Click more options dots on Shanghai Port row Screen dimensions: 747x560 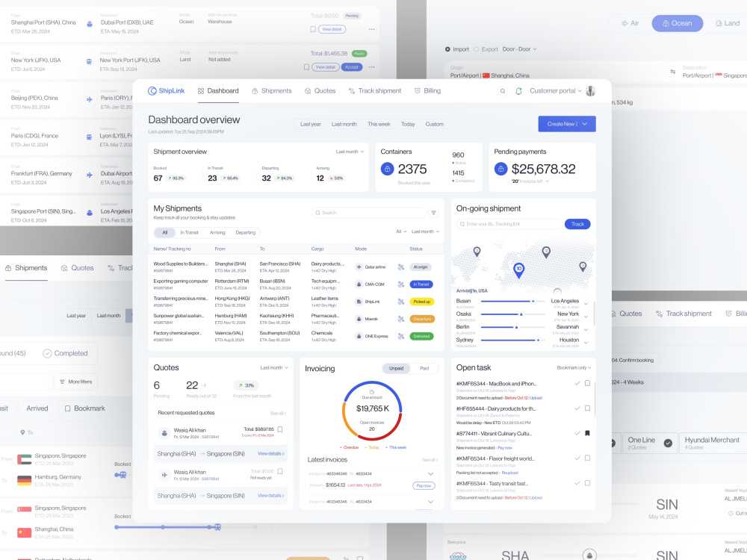[x=371, y=30]
